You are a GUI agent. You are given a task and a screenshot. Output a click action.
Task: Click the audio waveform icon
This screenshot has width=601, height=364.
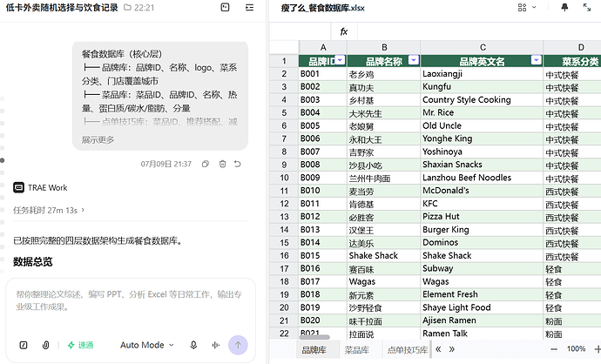click(216, 345)
